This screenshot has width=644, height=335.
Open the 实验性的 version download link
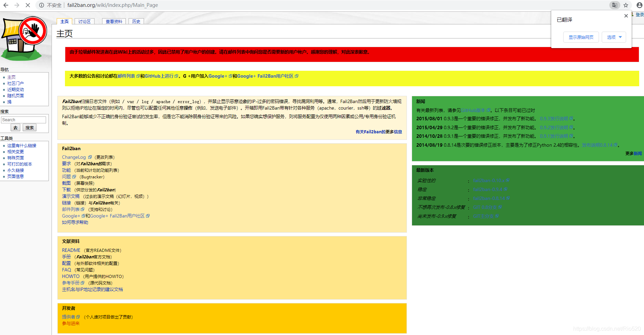[x=491, y=180]
